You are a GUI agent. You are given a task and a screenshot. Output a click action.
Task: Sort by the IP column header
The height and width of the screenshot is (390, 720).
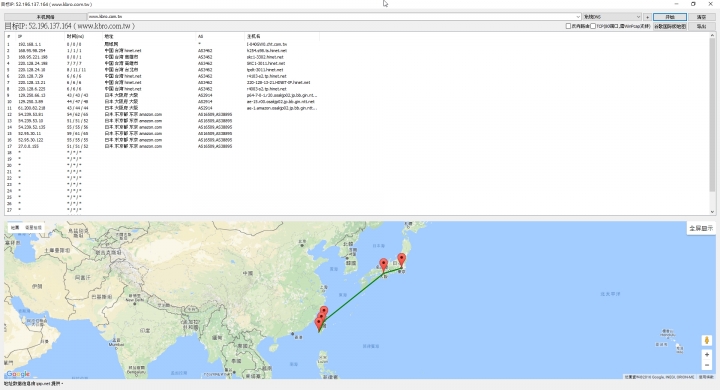(40, 36)
